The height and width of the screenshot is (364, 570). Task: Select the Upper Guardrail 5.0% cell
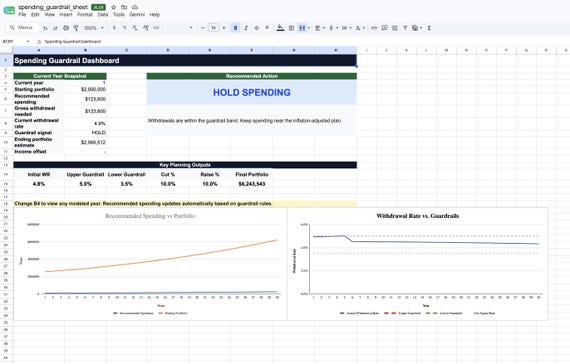click(85, 184)
